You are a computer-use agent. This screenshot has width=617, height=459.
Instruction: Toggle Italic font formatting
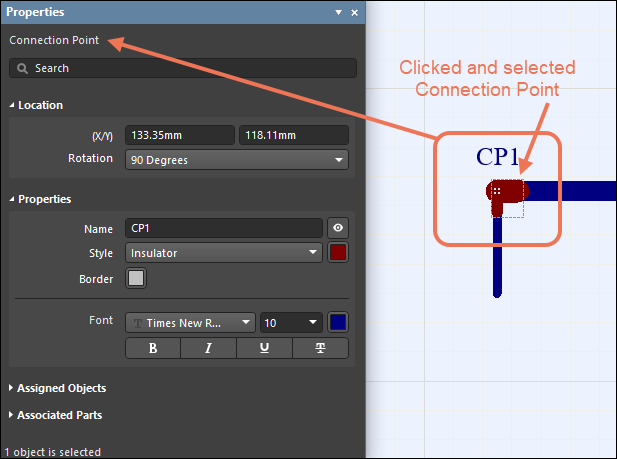pos(208,348)
